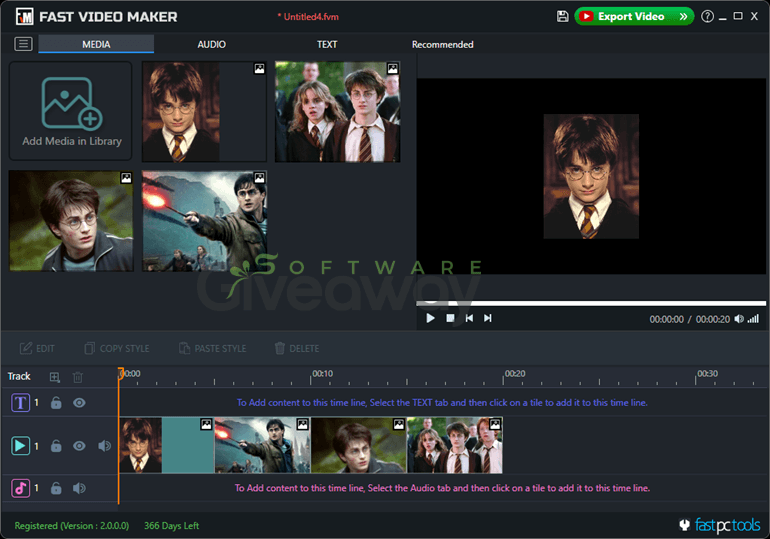This screenshot has height=539, width=770.
Task: Select the Audio track music note icon
Action: 20,488
